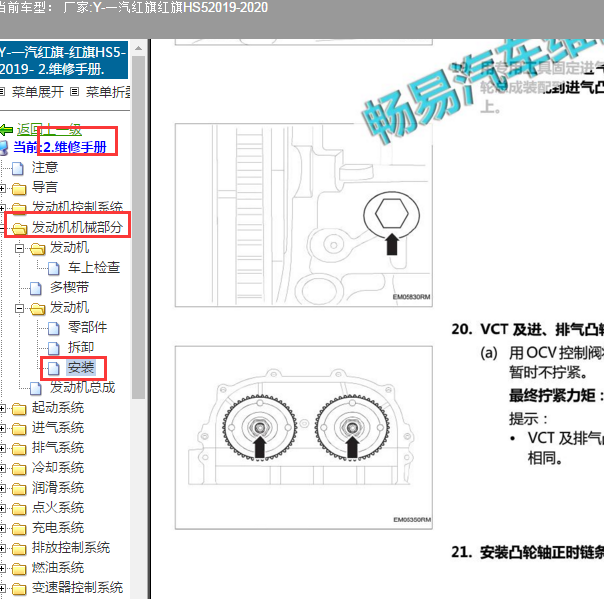
Task: Click the page icon beside 注意
Action: (18, 168)
